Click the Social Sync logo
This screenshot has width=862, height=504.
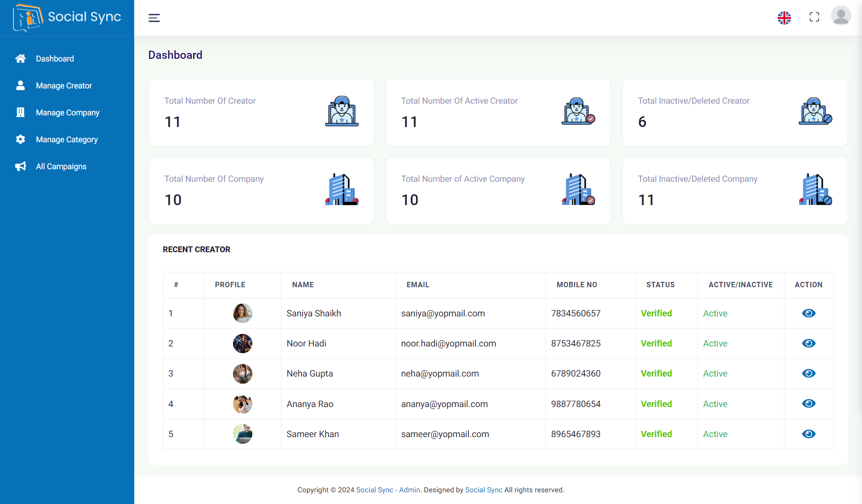pos(66,18)
